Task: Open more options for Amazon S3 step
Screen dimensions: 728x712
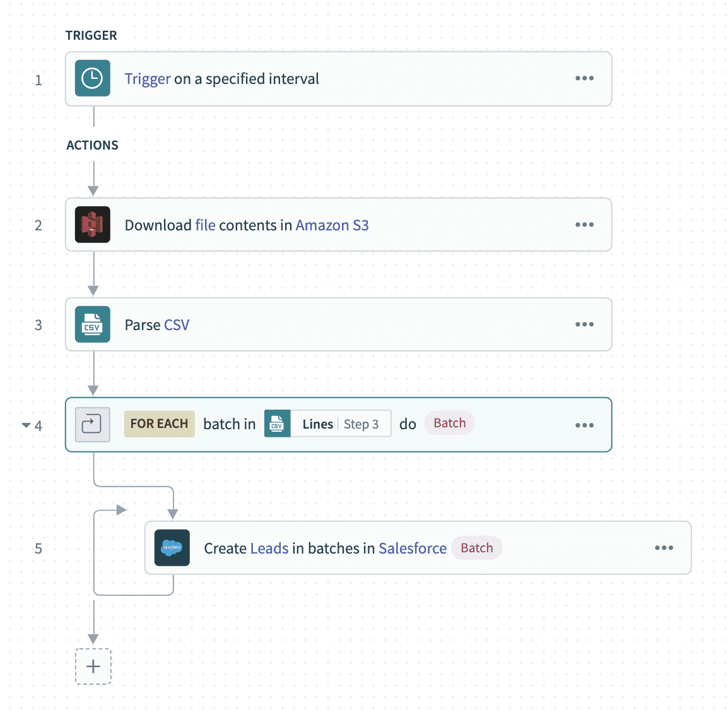Action: (584, 225)
